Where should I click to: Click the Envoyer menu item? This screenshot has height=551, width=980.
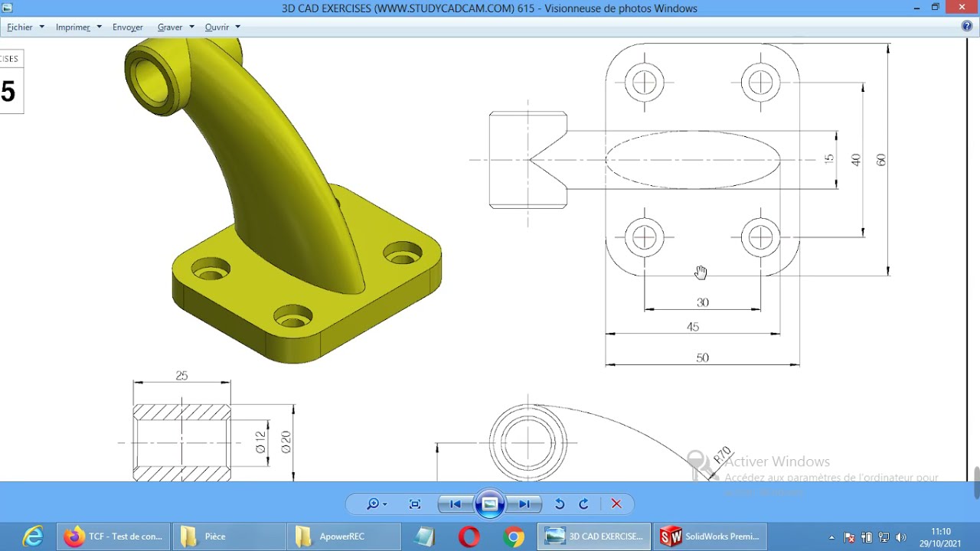128,27
